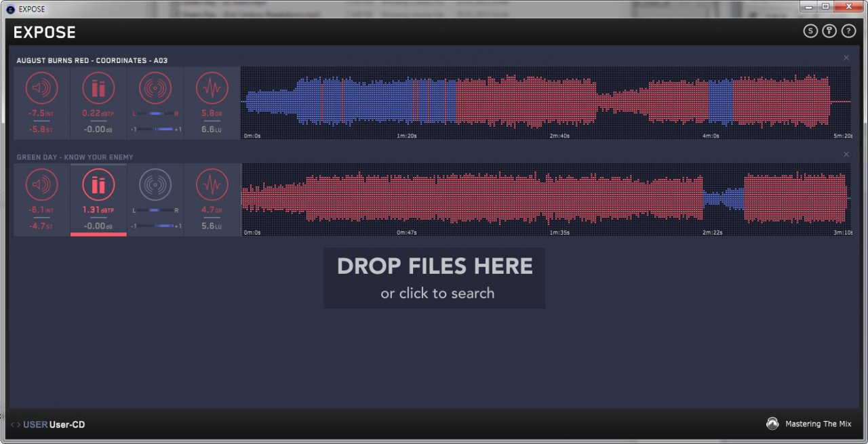Select true peak icon for Green Day track
The image size is (868, 444).
[x=99, y=184]
